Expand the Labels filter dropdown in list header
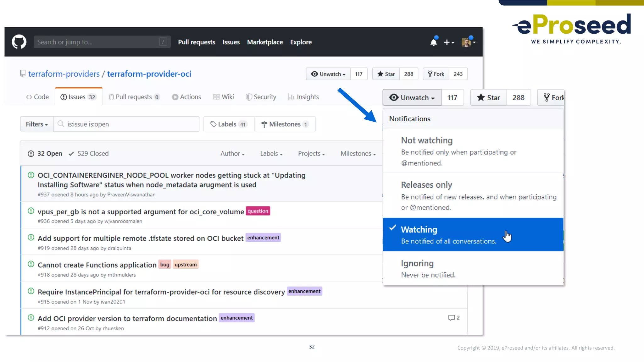This screenshot has height=362, width=644. [x=271, y=153]
